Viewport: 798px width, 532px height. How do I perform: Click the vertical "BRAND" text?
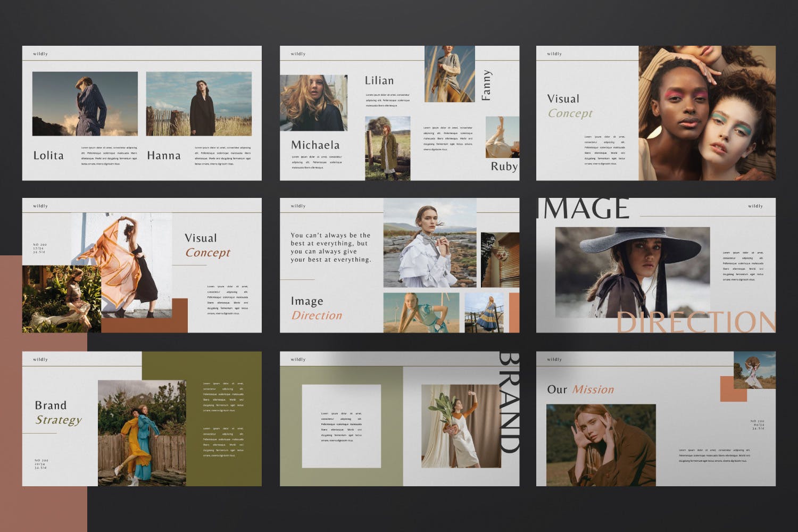[x=509, y=402]
